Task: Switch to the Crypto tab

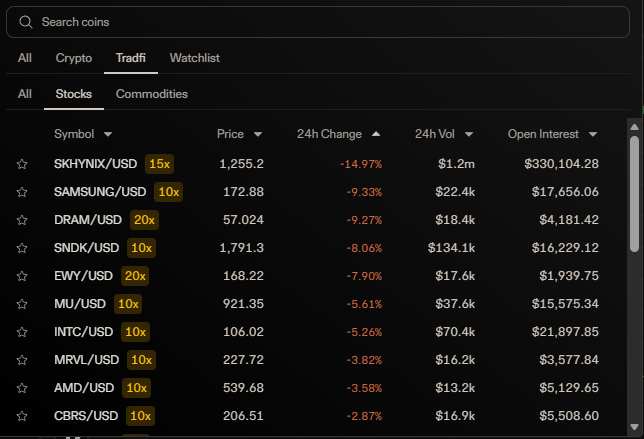Action: tap(74, 58)
